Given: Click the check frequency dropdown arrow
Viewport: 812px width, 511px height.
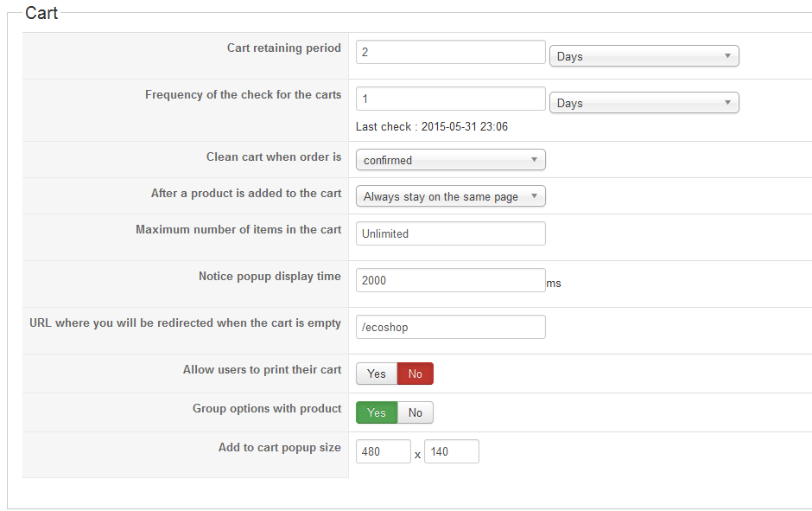Looking at the screenshot, I should (x=727, y=103).
